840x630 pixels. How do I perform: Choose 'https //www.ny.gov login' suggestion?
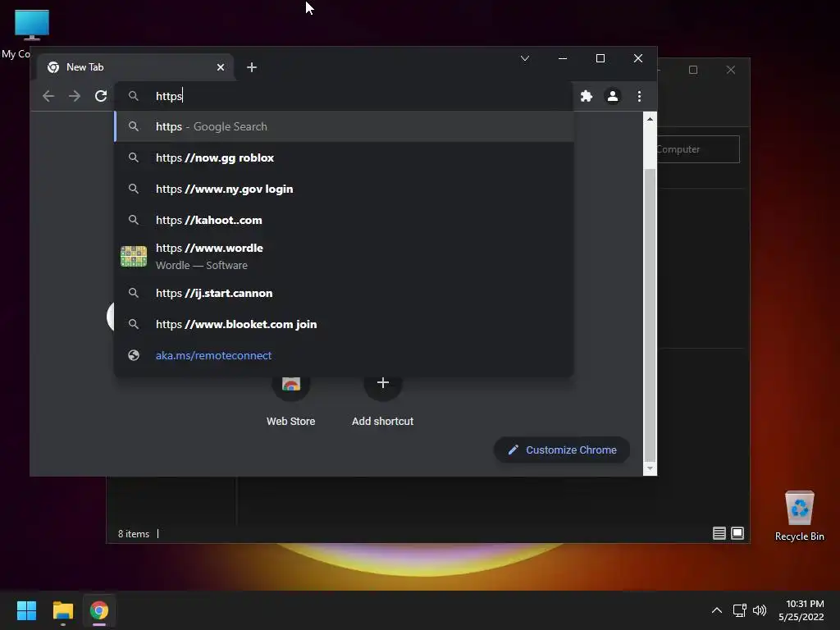point(344,189)
